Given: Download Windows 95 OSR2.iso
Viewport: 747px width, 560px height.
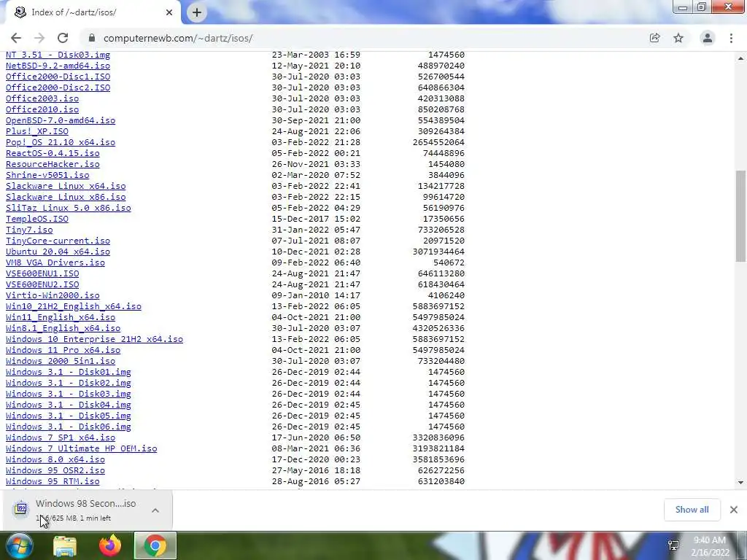Looking at the screenshot, I should tap(55, 470).
